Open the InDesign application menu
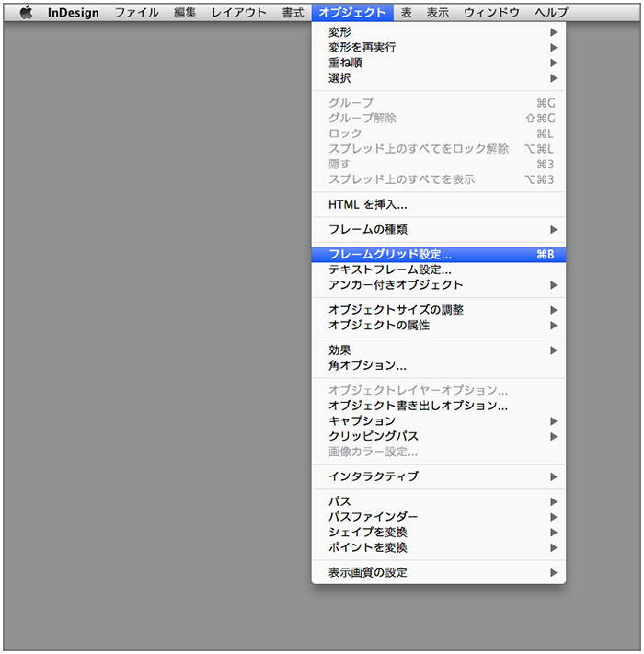644x654 pixels. pyautogui.click(x=73, y=13)
